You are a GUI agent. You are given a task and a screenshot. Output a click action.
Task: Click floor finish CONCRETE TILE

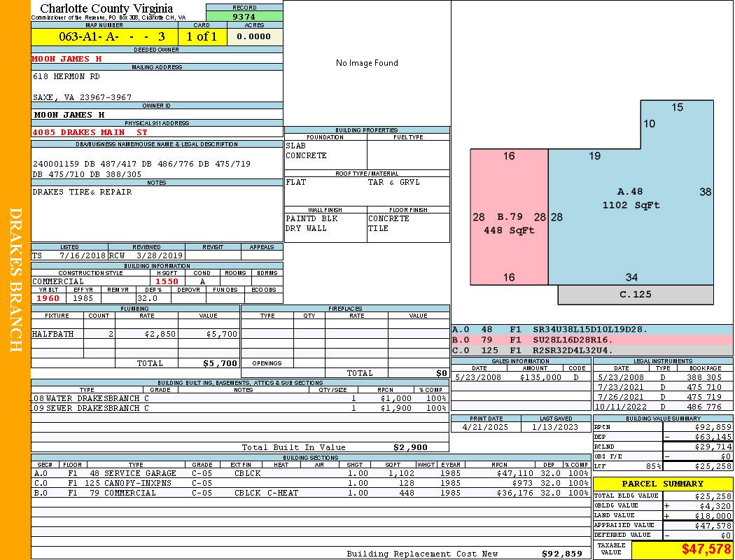(x=388, y=223)
